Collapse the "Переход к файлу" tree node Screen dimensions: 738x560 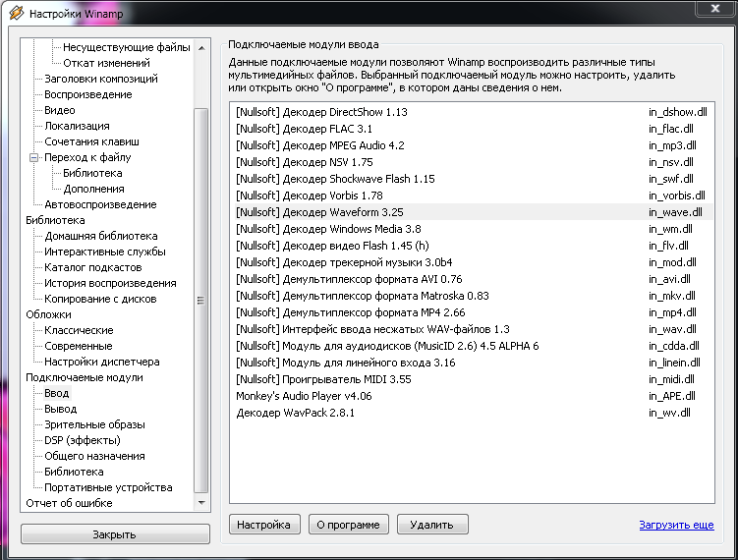33,157
